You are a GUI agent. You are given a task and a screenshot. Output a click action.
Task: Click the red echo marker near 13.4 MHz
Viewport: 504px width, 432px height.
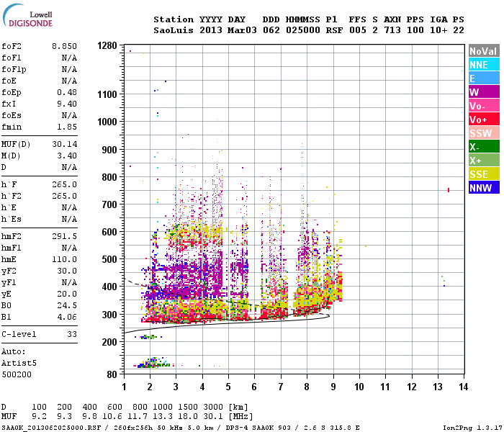coord(449,190)
